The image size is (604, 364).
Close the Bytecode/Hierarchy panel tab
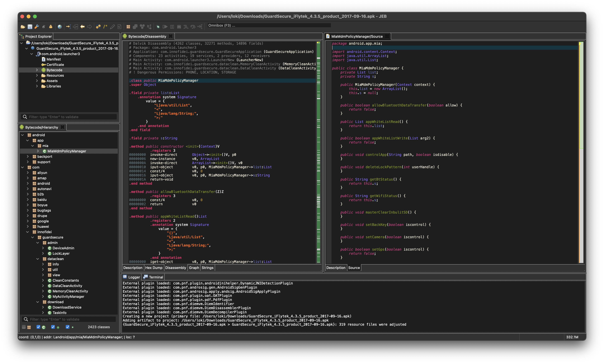(x=62, y=127)
